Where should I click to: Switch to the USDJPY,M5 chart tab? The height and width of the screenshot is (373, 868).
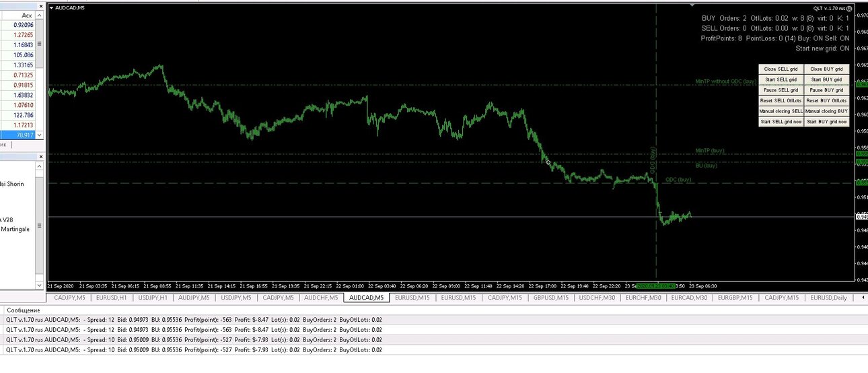(x=238, y=298)
